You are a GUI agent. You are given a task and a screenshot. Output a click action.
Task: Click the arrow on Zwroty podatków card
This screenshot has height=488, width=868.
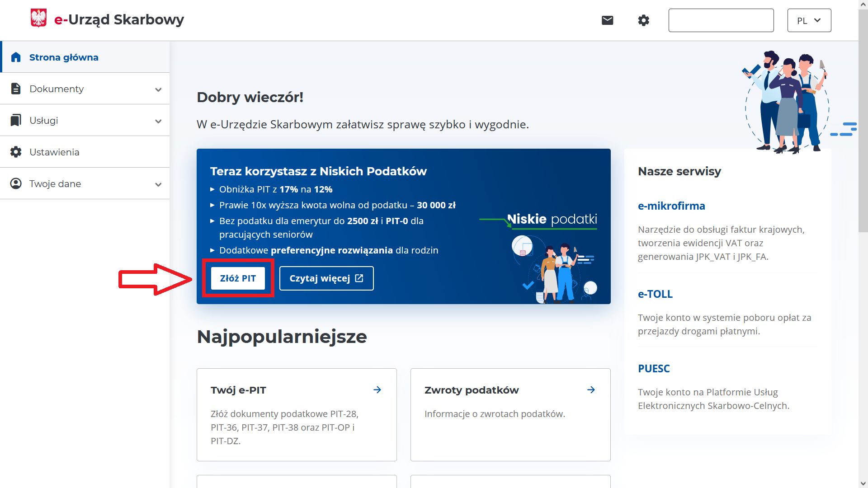[x=591, y=390]
